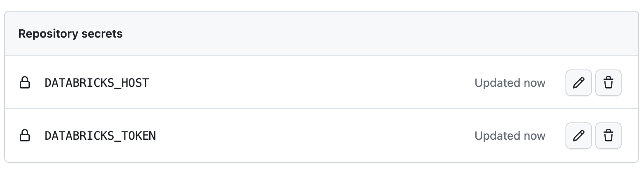Image resolution: width=644 pixels, height=172 pixels.
Task: Open the editor for the token secret
Action: coord(578,136)
